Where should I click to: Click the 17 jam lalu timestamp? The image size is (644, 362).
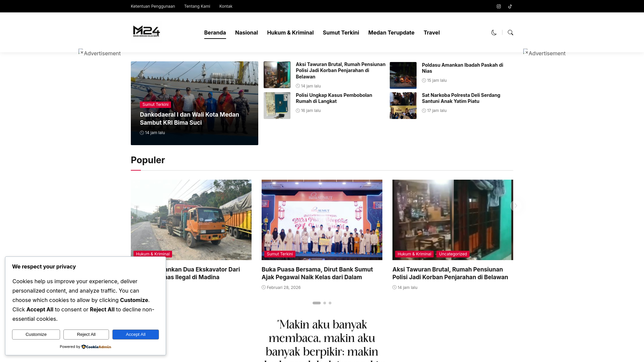click(437, 111)
